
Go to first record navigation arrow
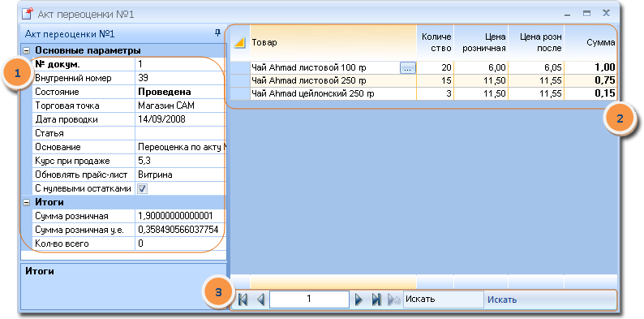(243, 300)
